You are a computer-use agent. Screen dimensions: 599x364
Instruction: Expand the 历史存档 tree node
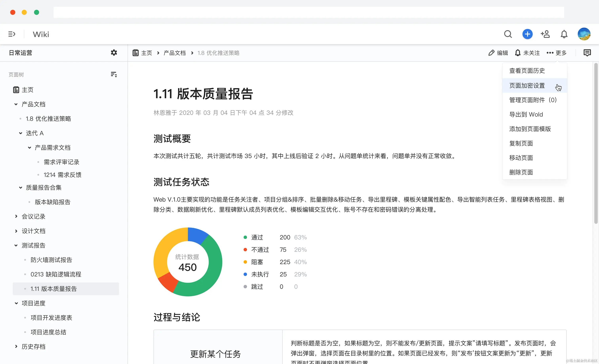click(x=16, y=346)
